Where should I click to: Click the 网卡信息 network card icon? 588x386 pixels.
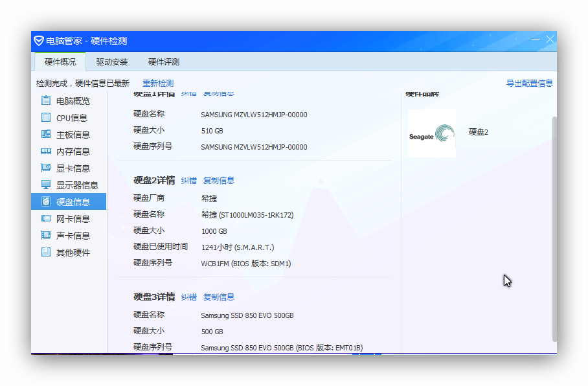(x=46, y=218)
